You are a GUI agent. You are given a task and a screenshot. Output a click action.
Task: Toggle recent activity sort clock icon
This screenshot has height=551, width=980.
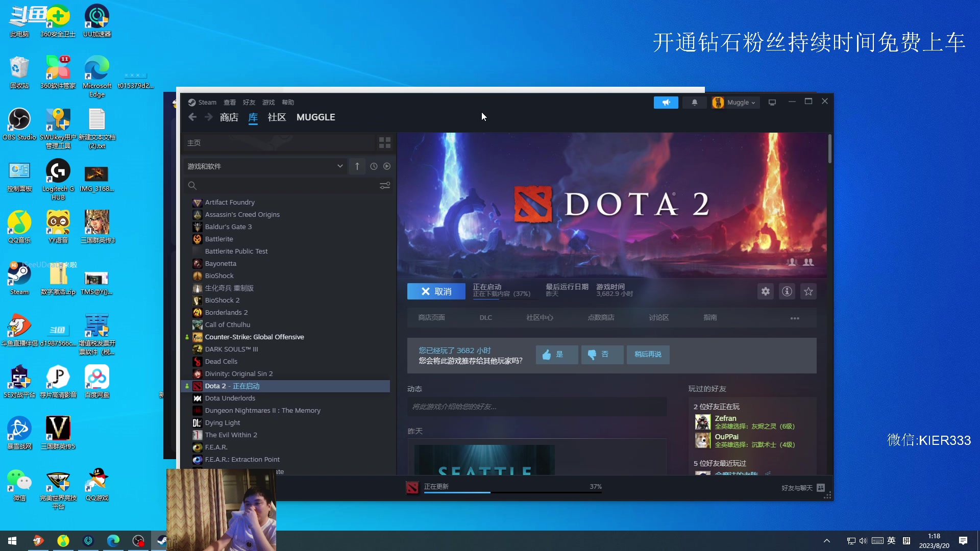click(374, 166)
